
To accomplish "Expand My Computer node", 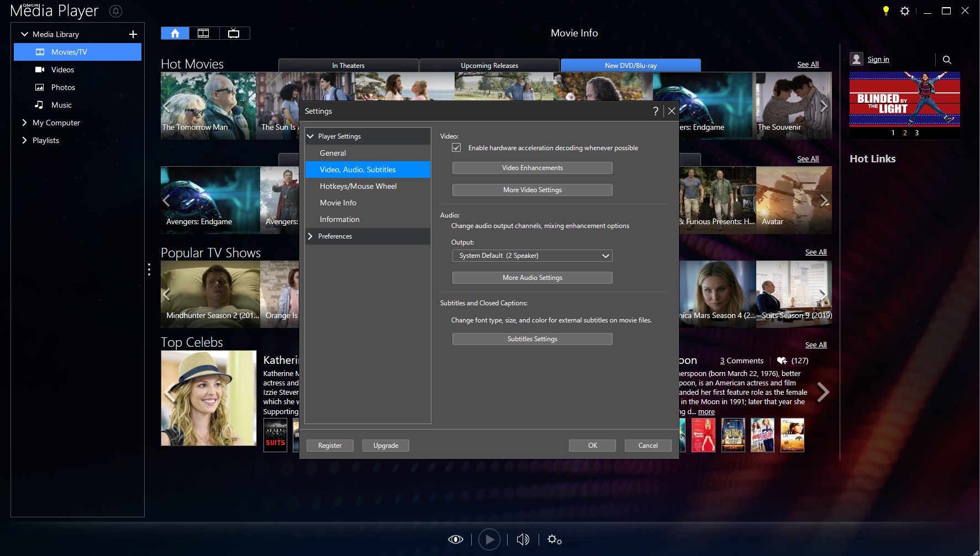I will [x=24, y=123].
